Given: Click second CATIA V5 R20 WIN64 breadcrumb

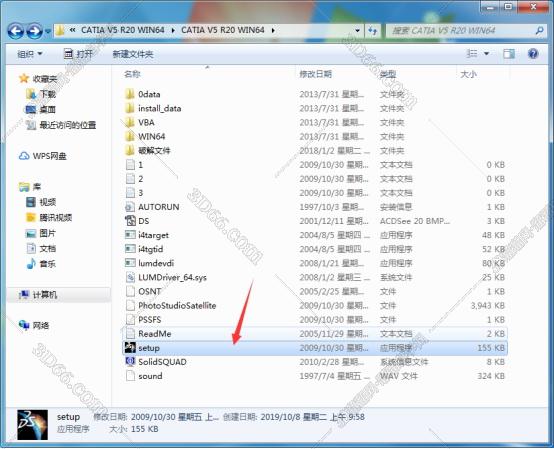Looking at the screenshot, I should pos(223,30).
